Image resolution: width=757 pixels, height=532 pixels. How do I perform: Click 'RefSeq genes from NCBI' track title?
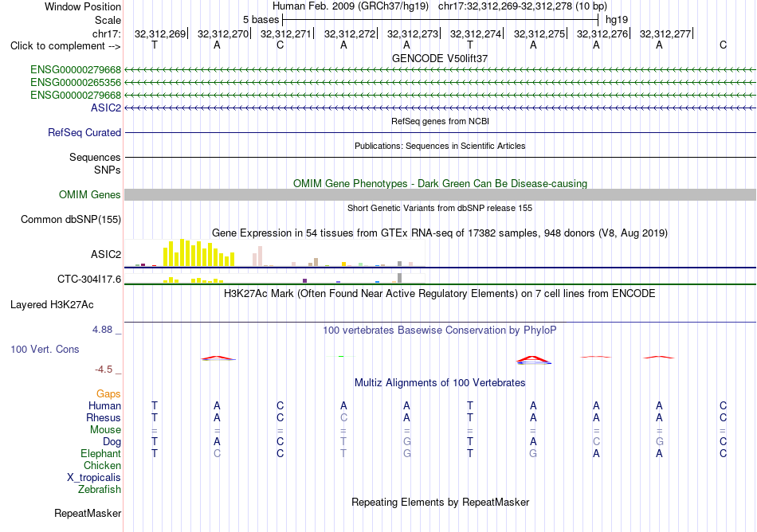click(441, 121)
